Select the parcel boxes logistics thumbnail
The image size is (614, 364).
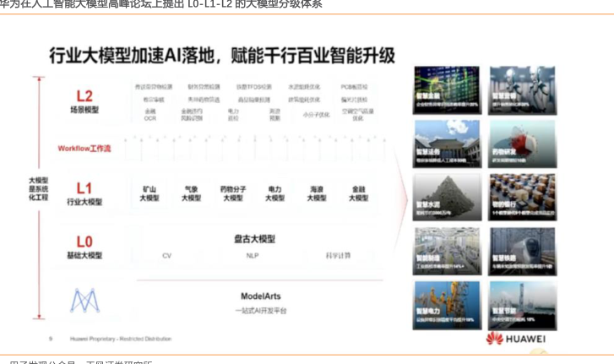523,198
